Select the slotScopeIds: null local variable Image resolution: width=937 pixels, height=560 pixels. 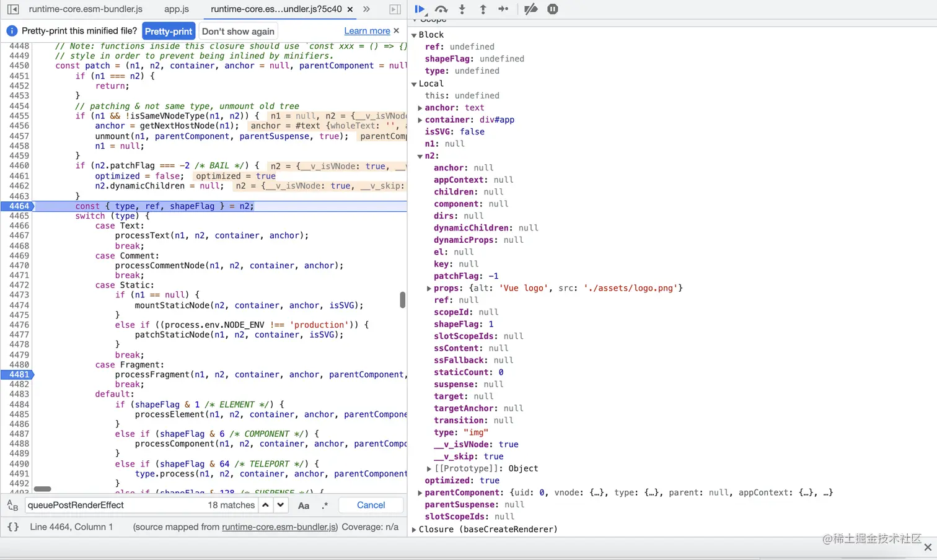[x=470, y=517]
